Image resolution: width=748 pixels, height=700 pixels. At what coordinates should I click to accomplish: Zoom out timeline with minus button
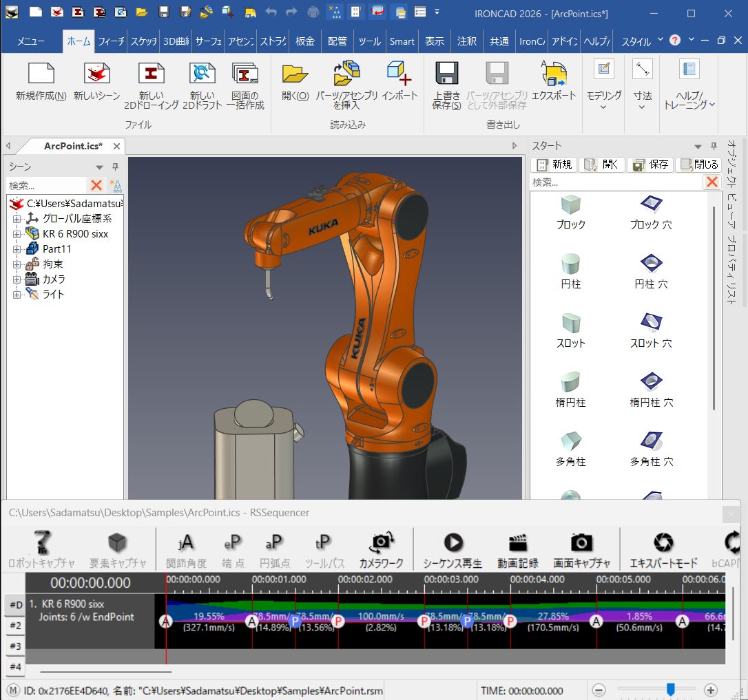[x=599, y=690]
